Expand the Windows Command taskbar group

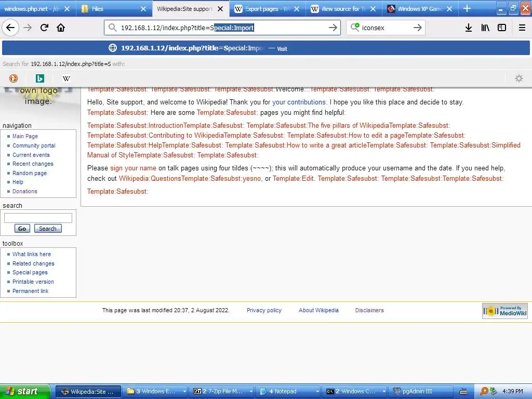click(x=384, y=392)
